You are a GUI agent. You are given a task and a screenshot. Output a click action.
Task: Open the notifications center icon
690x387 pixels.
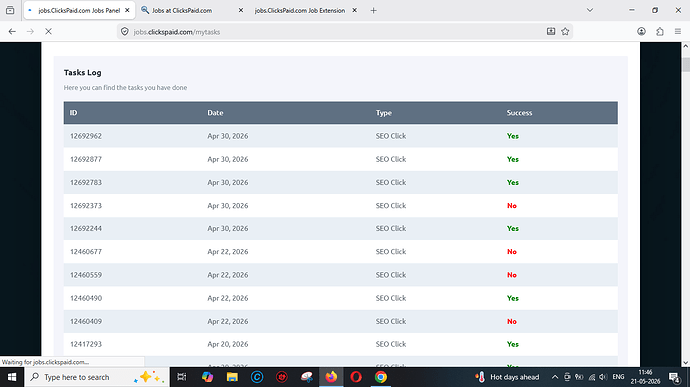click(675, 377)
